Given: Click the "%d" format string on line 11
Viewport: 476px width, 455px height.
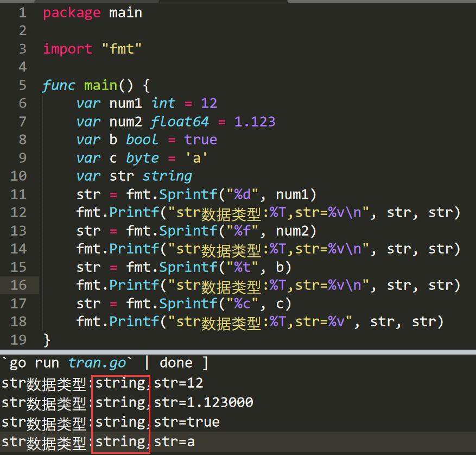Looking at the screenshot, I should 242,195.
